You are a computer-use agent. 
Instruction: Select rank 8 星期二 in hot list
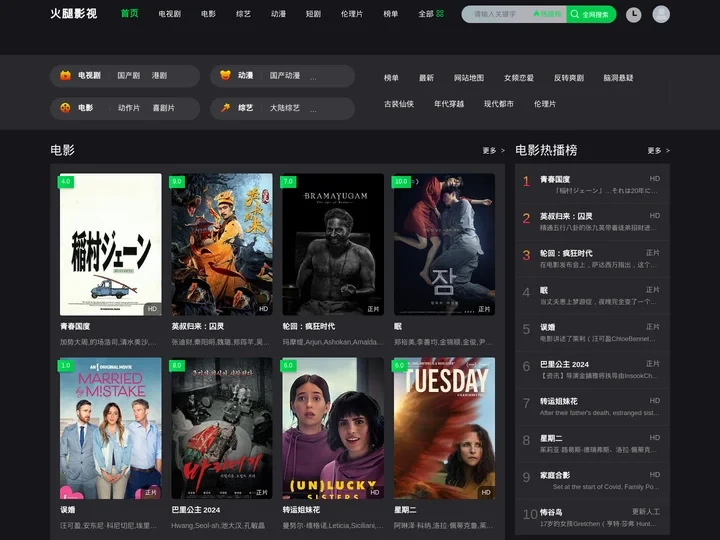pyautogui.click(x=592, y=443)
